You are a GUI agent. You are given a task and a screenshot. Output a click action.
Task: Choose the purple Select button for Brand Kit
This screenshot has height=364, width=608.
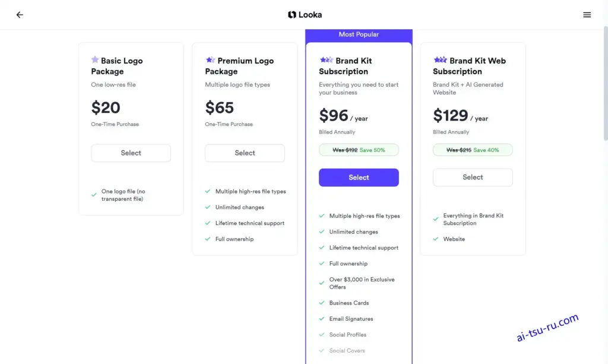point(359,178)
